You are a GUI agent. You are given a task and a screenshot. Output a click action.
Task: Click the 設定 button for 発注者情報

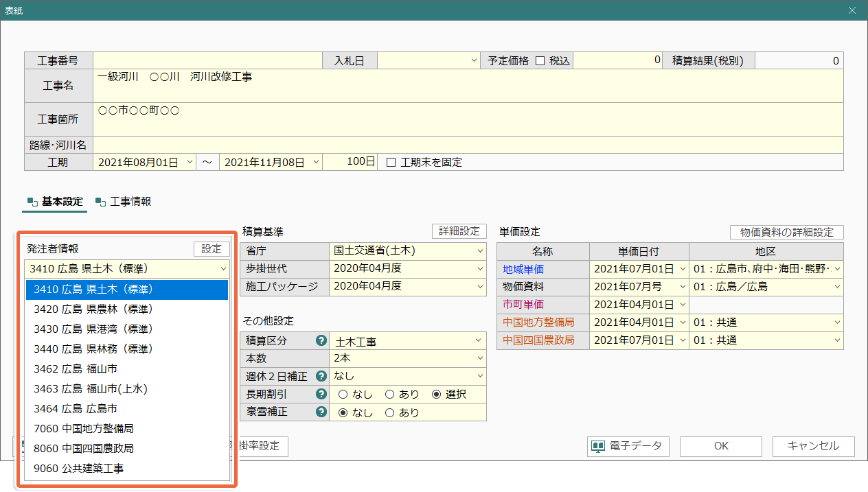pos(212,249)
